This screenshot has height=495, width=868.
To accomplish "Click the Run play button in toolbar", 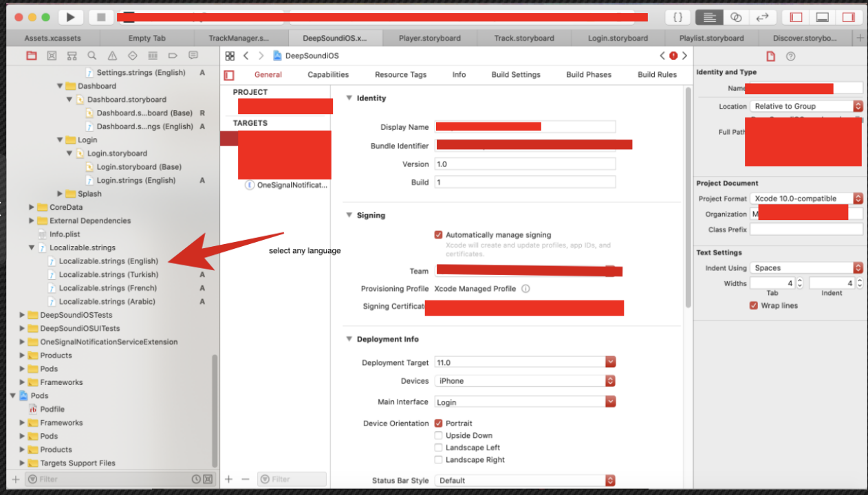I will (70, 17).
